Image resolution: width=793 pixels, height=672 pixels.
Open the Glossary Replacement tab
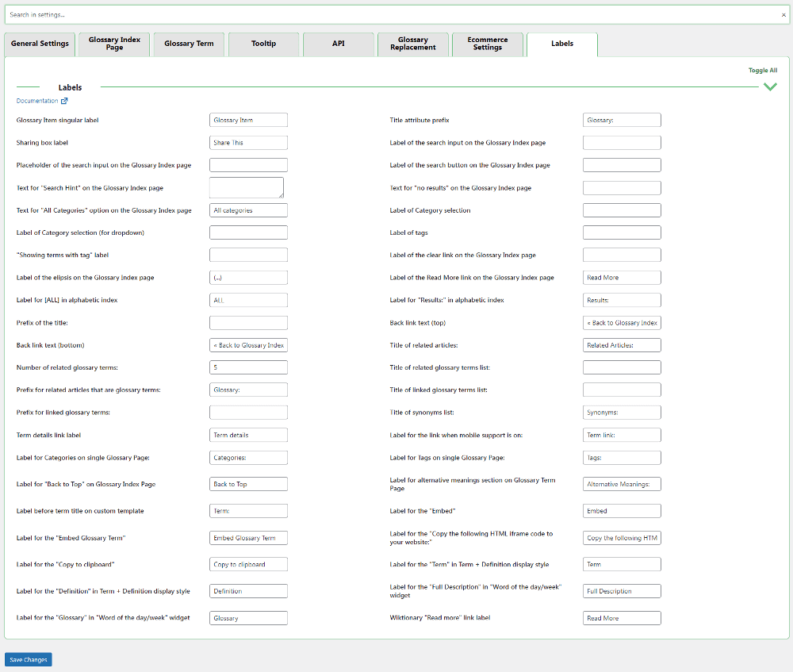coord(412,44)
